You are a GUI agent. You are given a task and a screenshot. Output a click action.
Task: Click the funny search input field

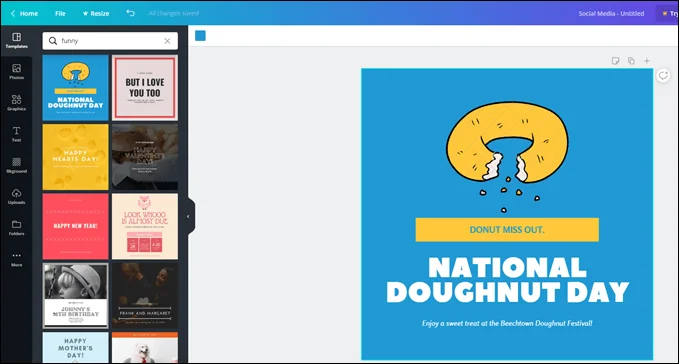110,41
